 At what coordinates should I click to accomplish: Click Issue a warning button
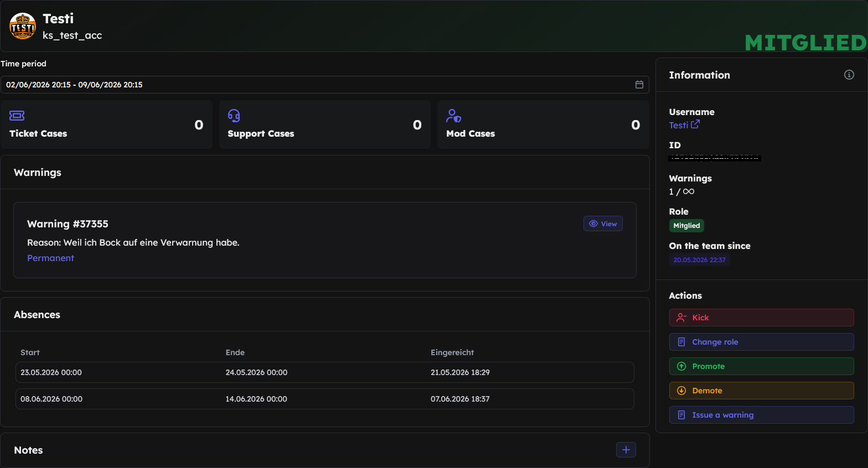coord(761,415)
